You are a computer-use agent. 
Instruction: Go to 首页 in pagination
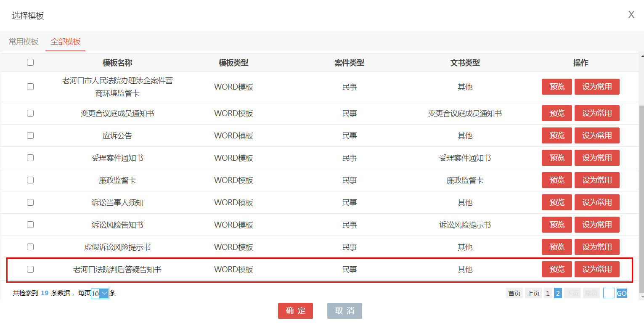click(x=514, y=294)
